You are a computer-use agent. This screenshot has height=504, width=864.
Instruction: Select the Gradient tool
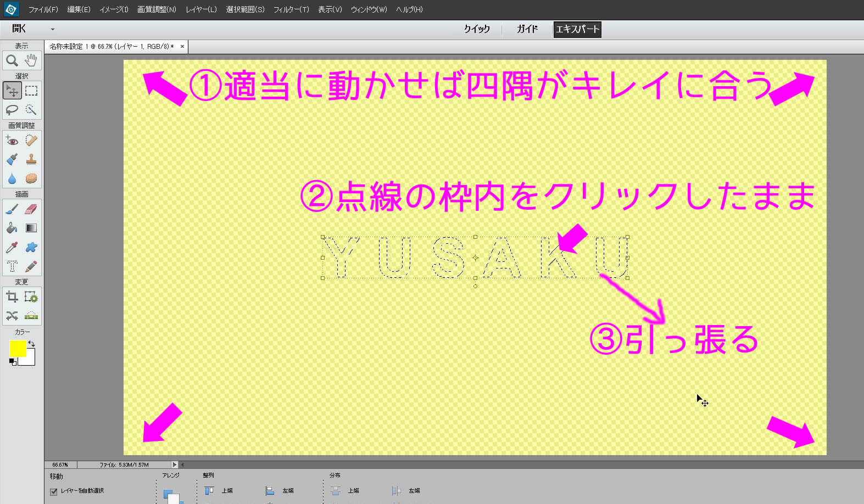[31, 228]
